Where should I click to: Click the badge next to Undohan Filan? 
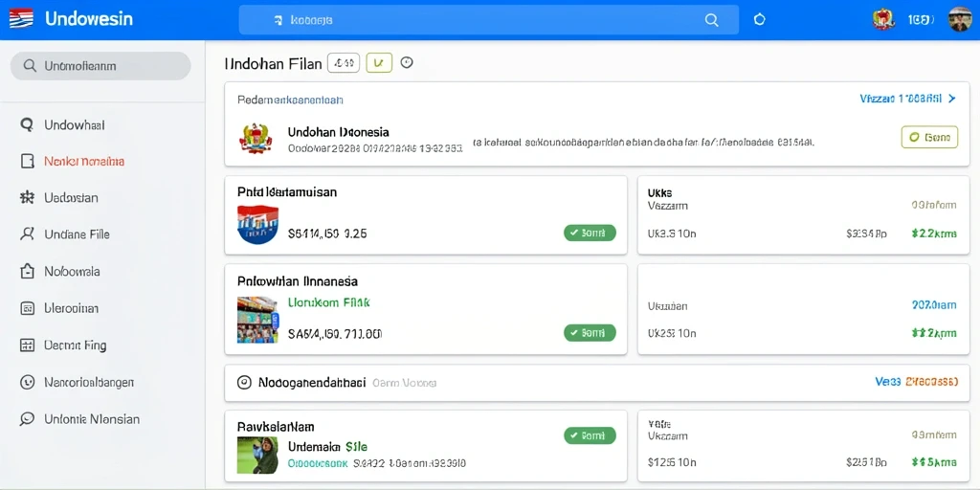click(344, 62)
